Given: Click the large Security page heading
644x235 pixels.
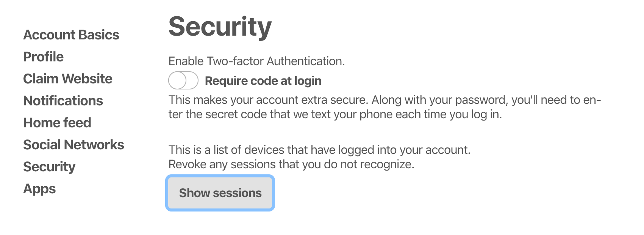Looking at the screenshot, I should (220, 27).
